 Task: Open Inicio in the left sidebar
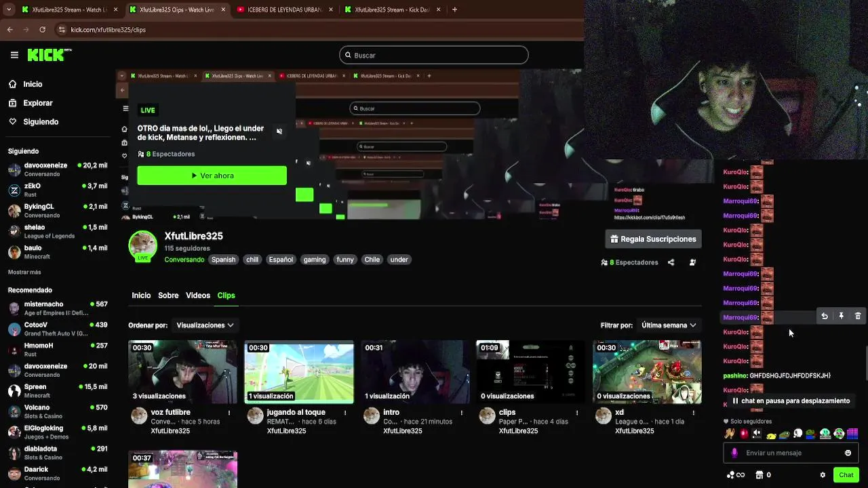coord(25,84)
